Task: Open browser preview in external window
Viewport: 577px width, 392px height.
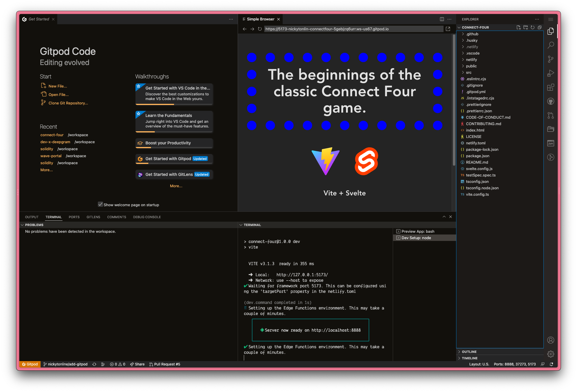Action: tap(448, 29)
